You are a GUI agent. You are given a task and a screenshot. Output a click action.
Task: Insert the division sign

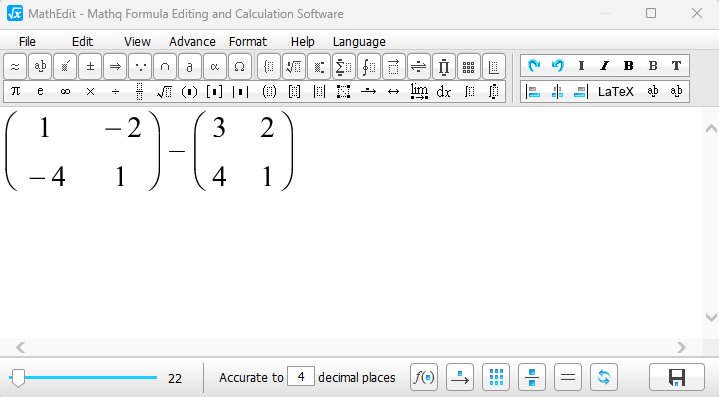tap(115, 92)
